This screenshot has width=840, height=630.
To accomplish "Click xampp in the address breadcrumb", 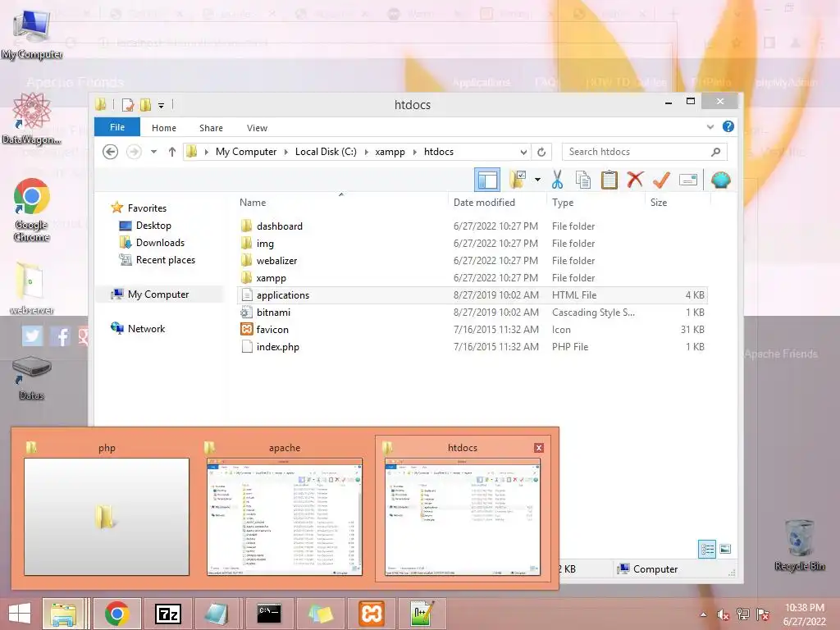I will (x=390, y=152).
